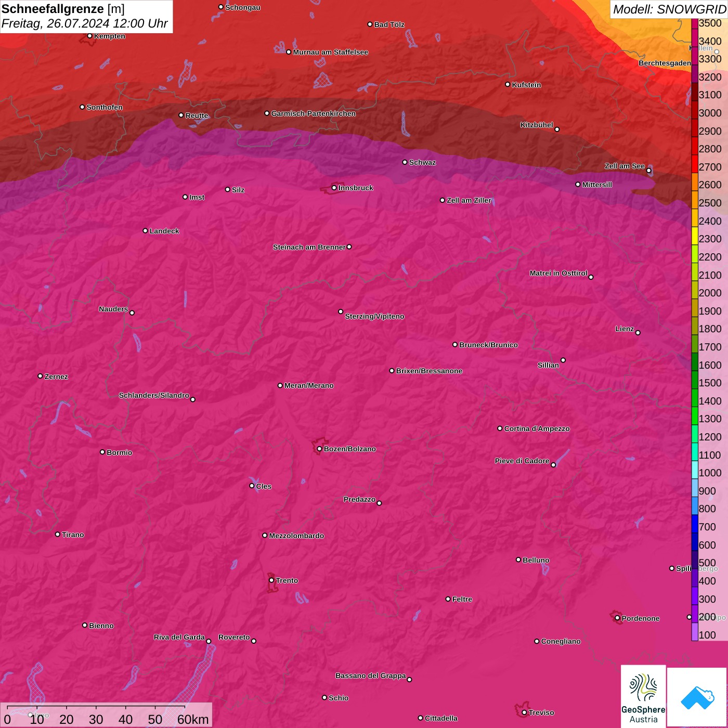Click the Rovereto label

pyautogui.click(x=234, y=637)
